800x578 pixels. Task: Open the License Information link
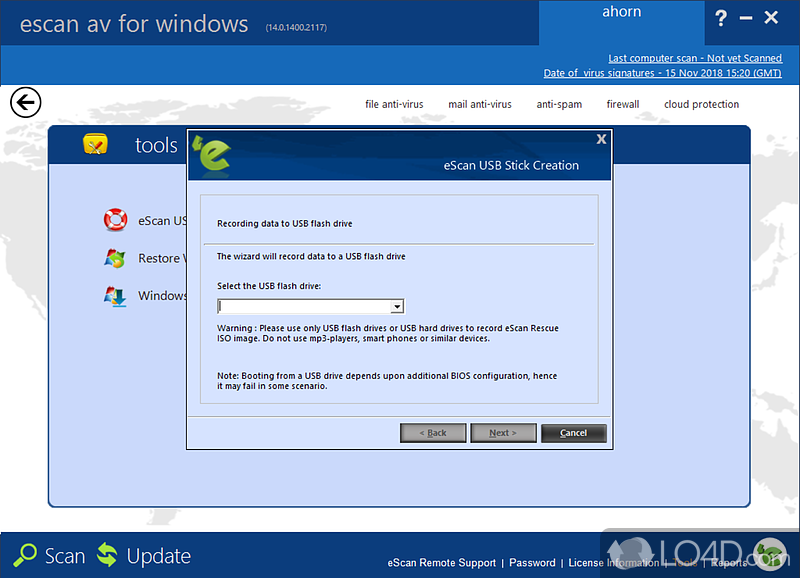(x=614, y=563)
